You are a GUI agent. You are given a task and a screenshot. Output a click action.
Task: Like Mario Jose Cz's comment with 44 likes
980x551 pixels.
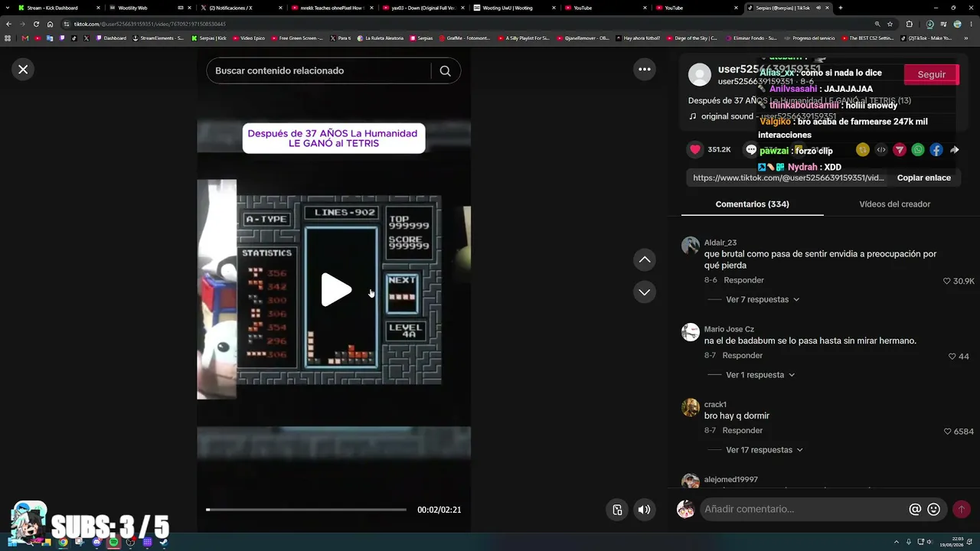952,356
